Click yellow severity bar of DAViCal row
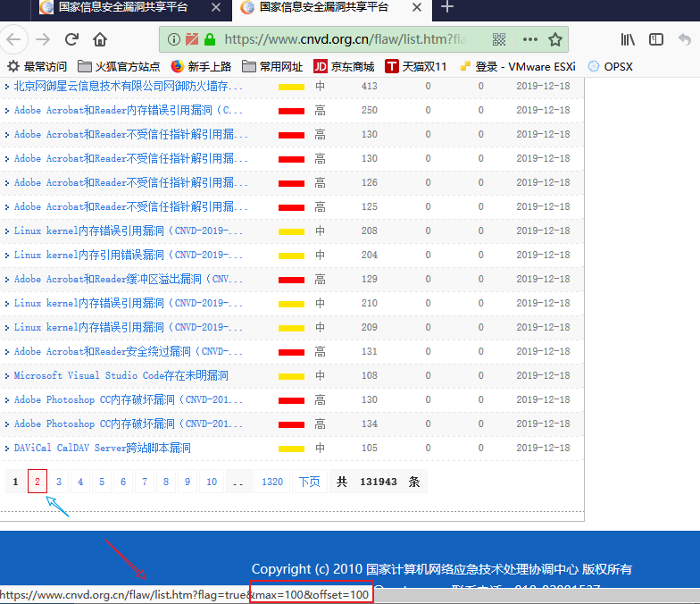Image resolution: width=700 pixels, height=604 pixels. pyautogui.click(x=291, y=449)
